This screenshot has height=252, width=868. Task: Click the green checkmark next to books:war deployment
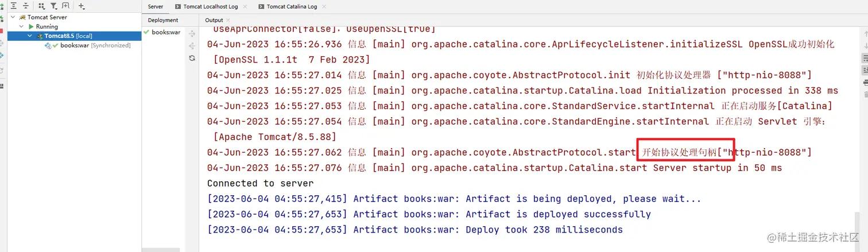(147, 32)
